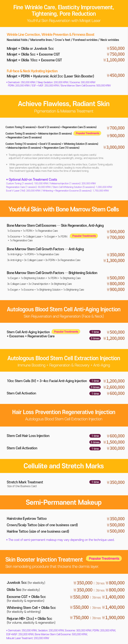128x644 pixels.
Task: Click the Youthful Skin with Bone Marrow Stem Cells banner
Action: tap(64, 209)
